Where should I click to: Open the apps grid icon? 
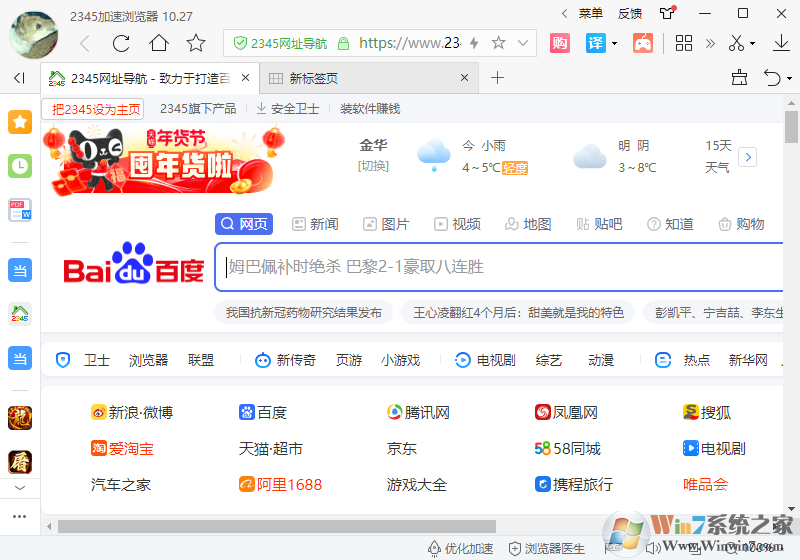pyautogui.click(x=684, y=43)
